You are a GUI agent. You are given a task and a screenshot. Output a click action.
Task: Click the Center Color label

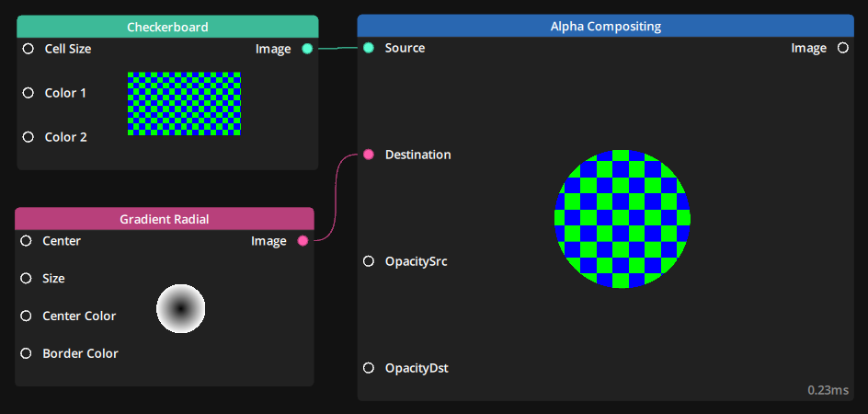(x=79, y=316)
